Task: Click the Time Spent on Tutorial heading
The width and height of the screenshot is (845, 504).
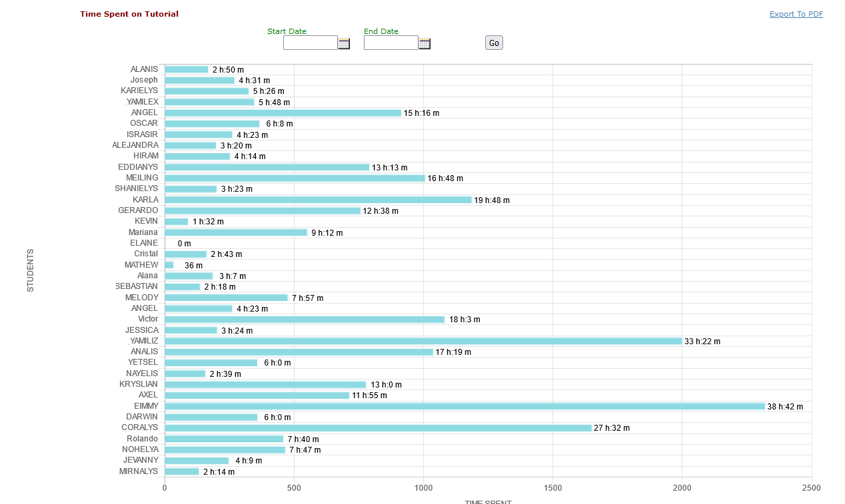Action: click(129, 14)
